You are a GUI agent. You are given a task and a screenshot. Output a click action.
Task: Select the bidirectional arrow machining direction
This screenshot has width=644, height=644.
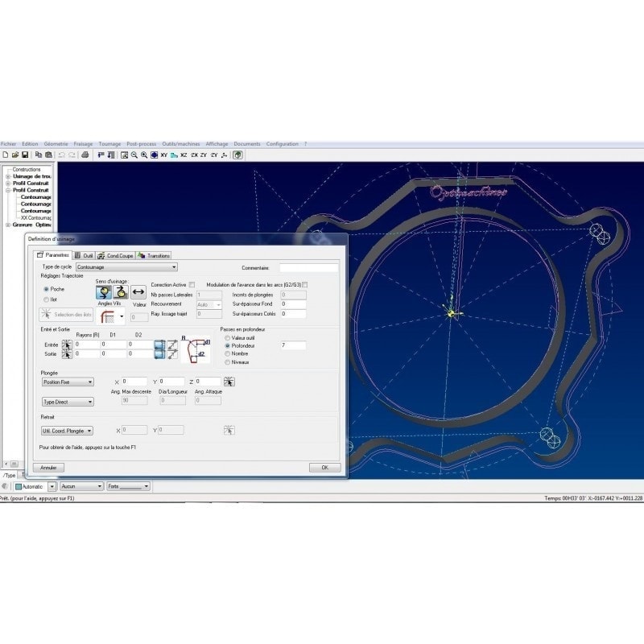click(138, 292)
